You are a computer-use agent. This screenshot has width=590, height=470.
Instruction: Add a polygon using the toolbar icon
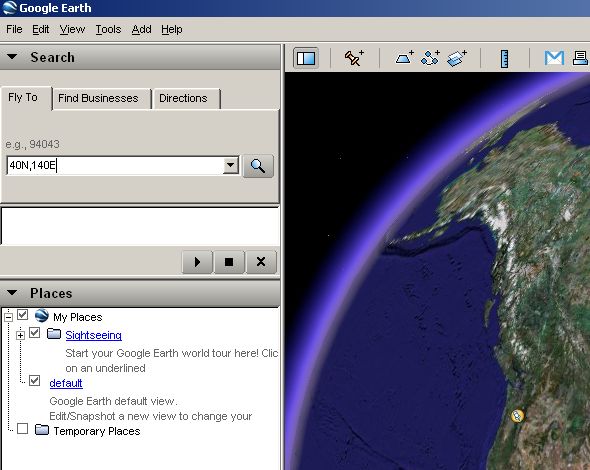[404, 58]
